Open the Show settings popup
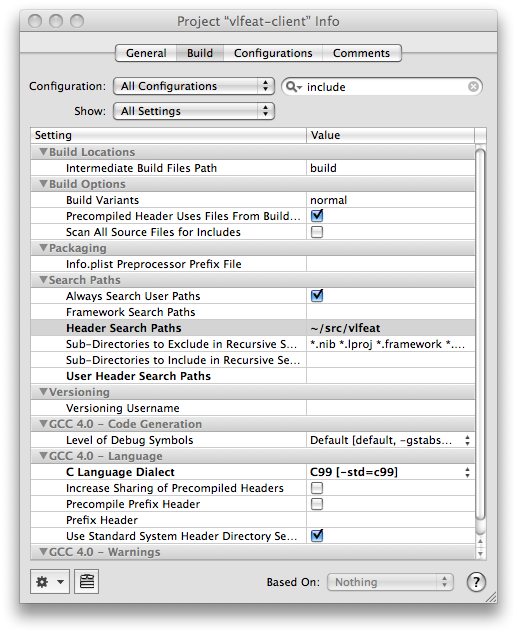Viewport: 517px width, 633px height. tap(194, 111)
